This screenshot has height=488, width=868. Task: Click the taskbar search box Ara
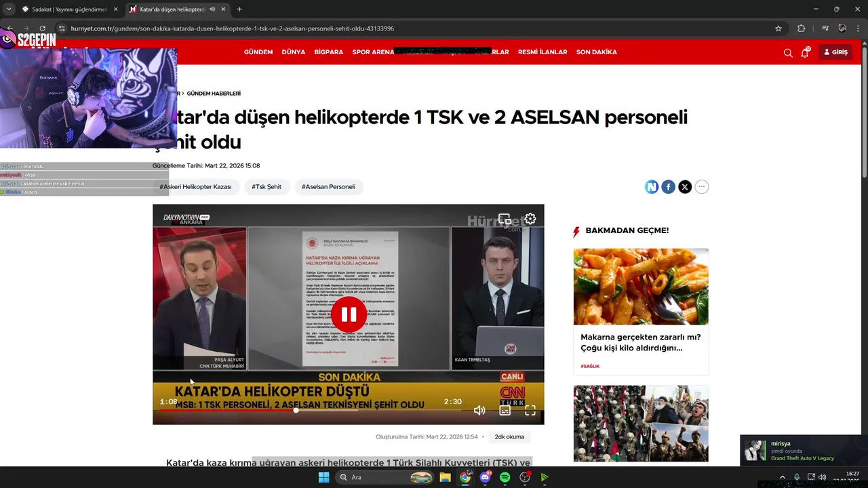click(x=385, y=477)
